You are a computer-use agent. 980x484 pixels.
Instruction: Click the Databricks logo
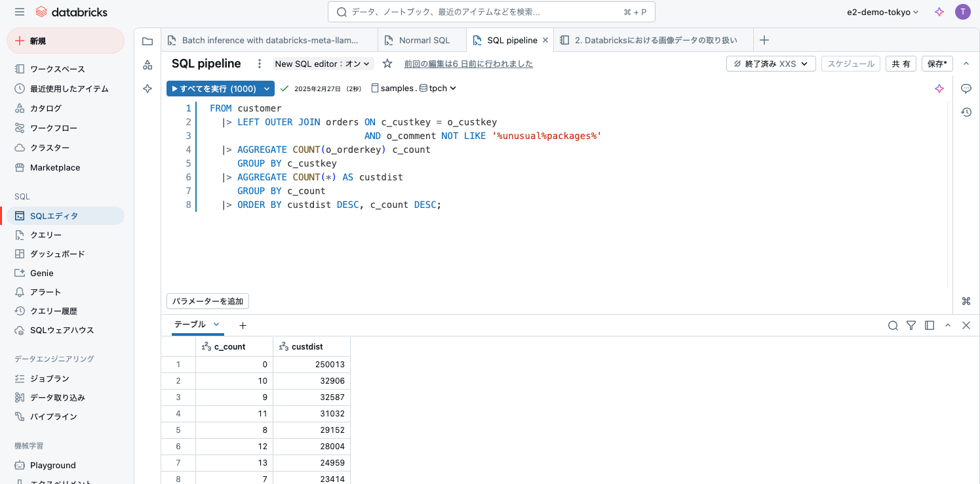[71, 12]
